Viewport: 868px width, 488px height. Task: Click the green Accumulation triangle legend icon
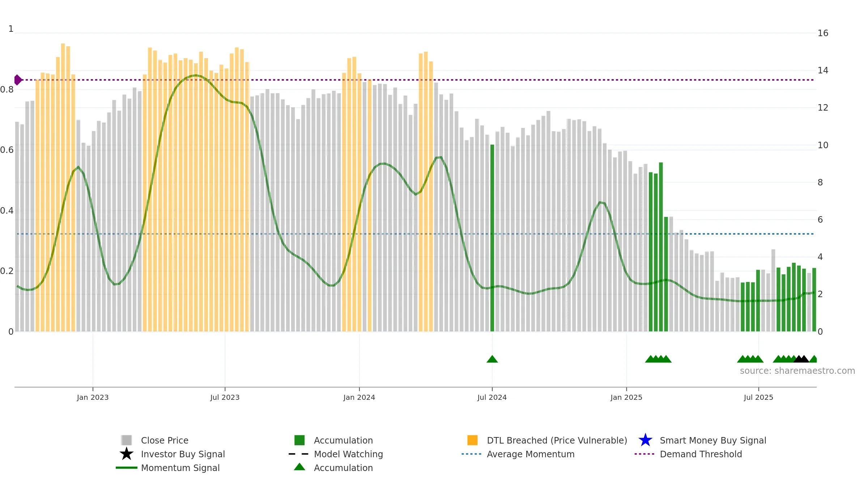299,467
